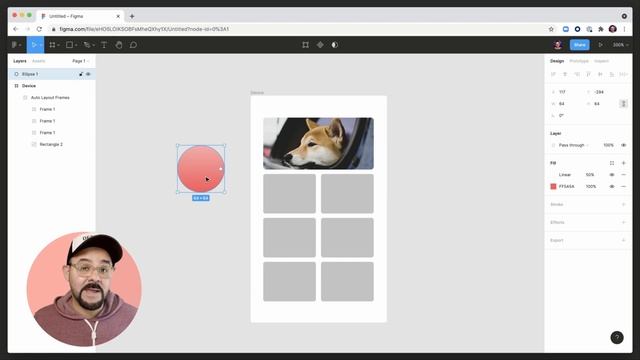Viewport: 640px width, 360px height.
Task: Select the Untitled – Figma browser tab
Action: [80, 16]
